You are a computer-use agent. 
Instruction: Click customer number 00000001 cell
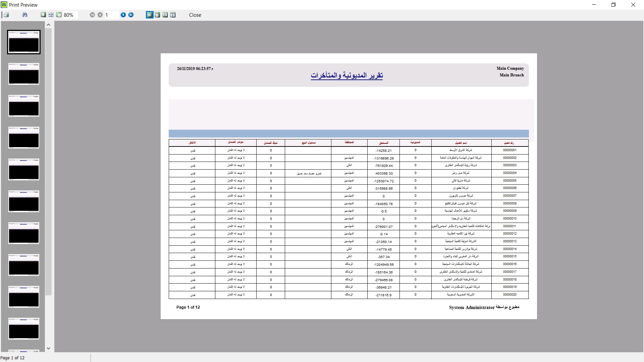[509, 150]
